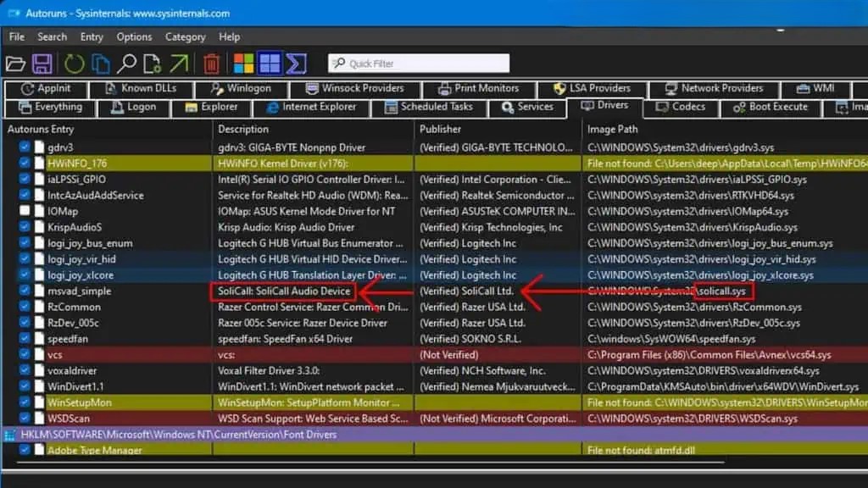This screenshot has width=868, height=488.
Task: Open the LSA Providers tab
Action: 592,88
